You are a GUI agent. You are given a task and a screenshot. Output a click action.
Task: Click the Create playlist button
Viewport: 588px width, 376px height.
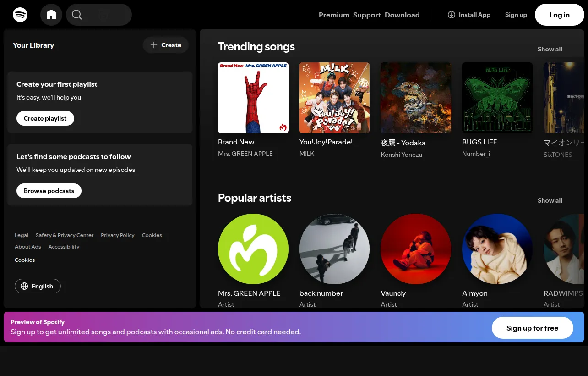coord(45,118)
